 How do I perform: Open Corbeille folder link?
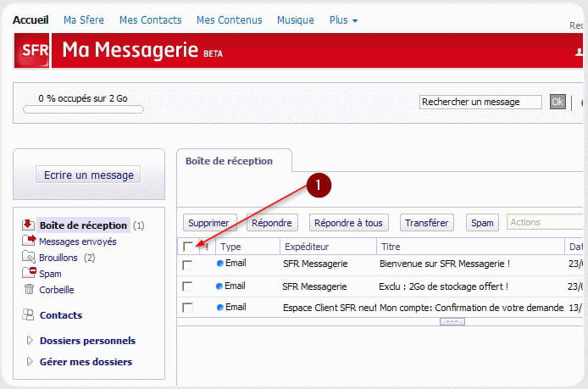[x=57, y=290]
